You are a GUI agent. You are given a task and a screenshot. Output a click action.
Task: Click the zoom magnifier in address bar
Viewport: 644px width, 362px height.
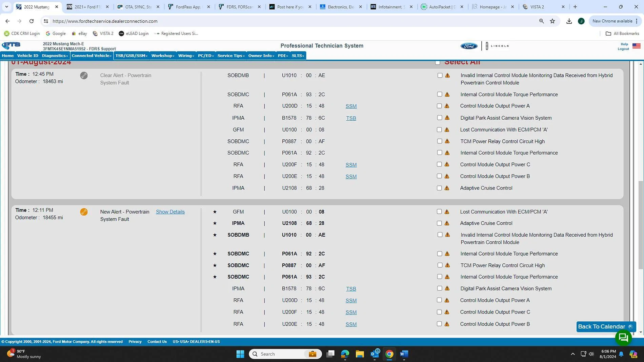tap(541, 21)
